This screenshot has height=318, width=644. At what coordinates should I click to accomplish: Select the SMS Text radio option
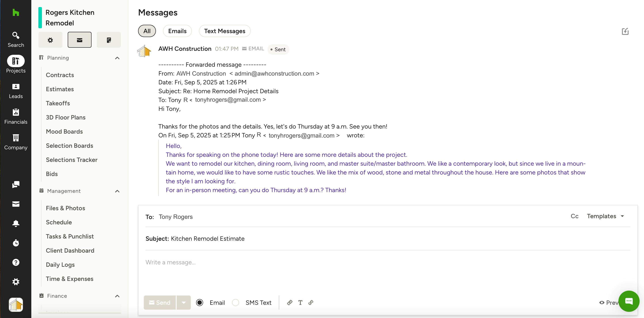236,303
